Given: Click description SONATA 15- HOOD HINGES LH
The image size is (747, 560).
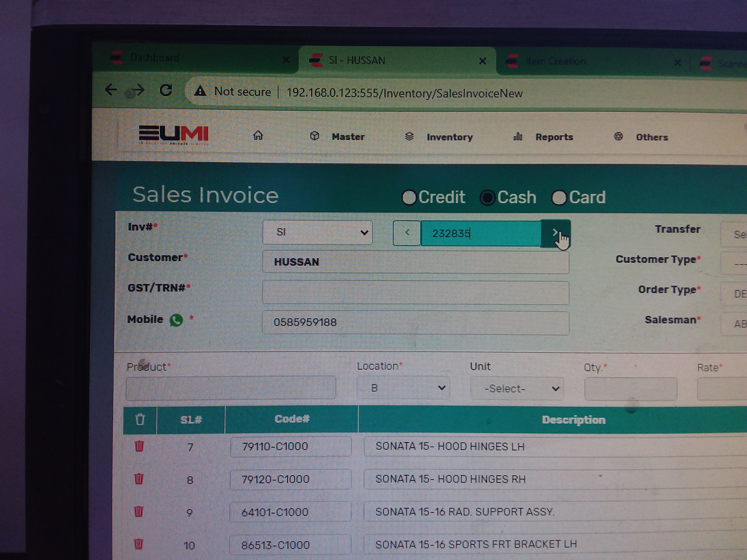Looking at the screenshot, I should [450, 446].
